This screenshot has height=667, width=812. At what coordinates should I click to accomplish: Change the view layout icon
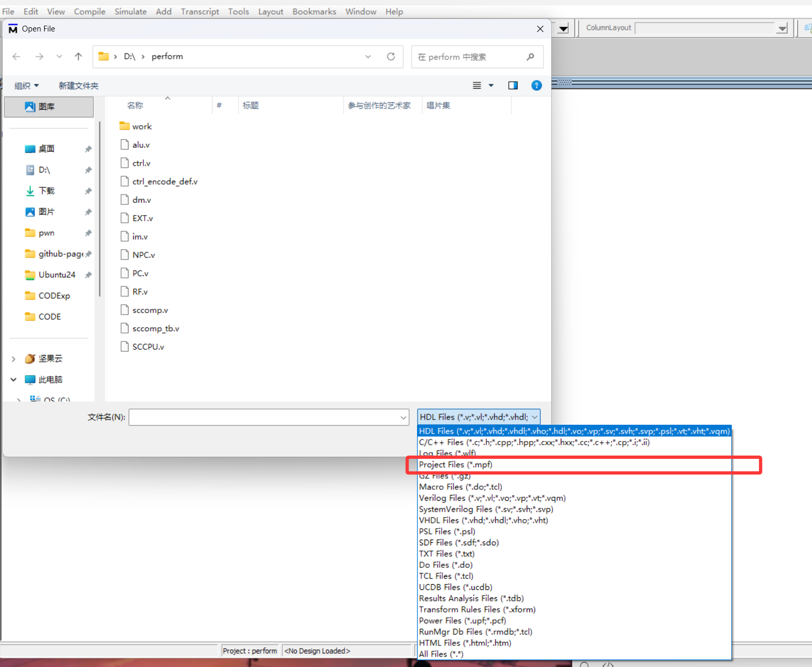tap(477, 85)
